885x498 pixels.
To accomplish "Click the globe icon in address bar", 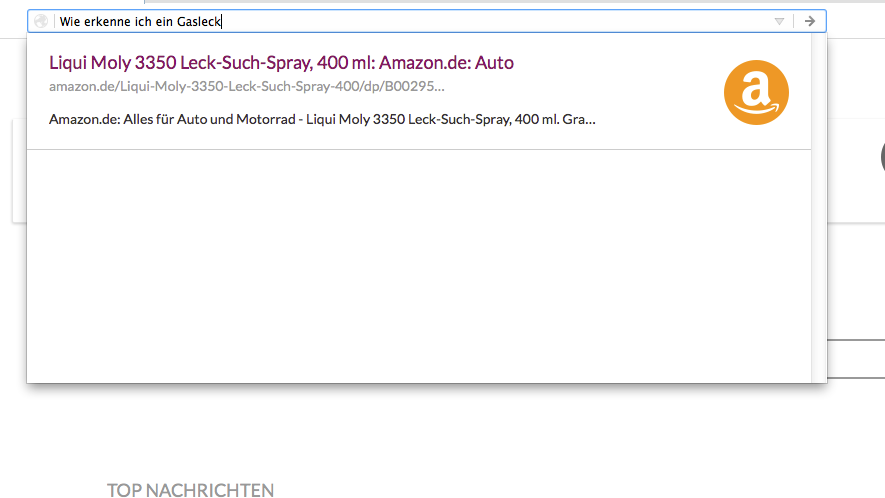I will (41, 21).
